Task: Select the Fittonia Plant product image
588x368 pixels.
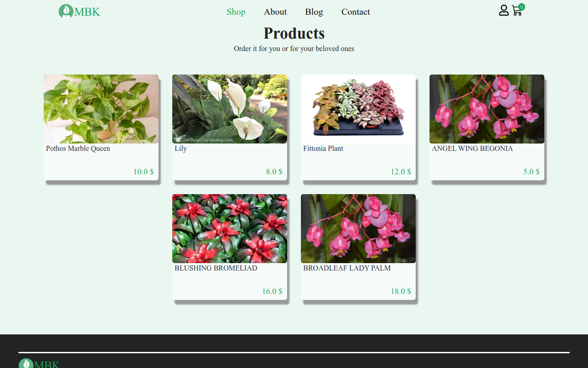Action: [x=358, y=109]
